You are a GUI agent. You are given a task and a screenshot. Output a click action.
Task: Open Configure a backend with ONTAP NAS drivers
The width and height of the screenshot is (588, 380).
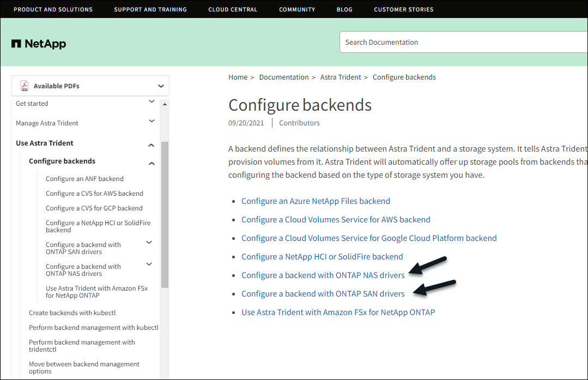point(323,275)
